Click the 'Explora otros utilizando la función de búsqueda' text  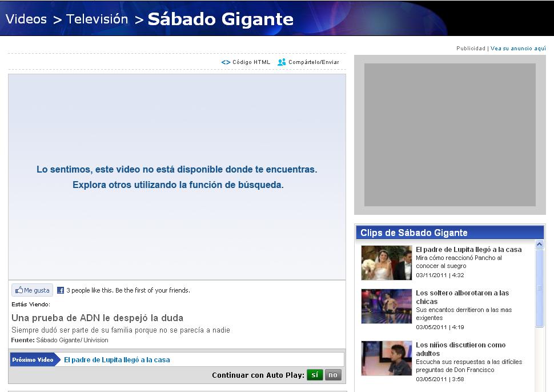pyautogui.click(x=178, y=185)
